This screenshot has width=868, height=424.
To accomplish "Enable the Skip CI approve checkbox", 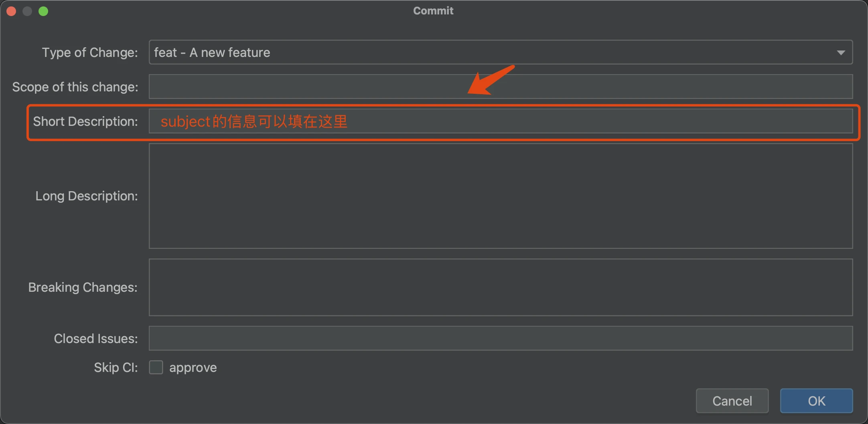I will 156,367.
